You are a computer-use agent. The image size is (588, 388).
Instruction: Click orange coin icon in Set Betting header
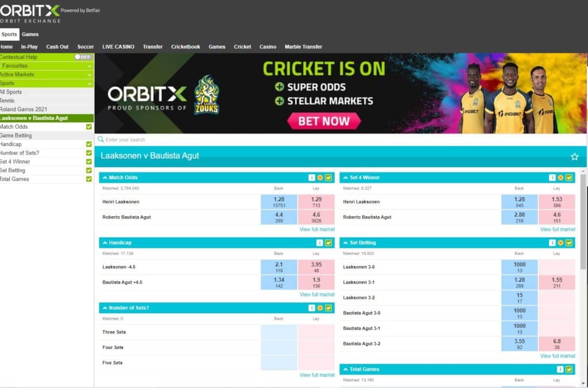(x=560, y=243)
